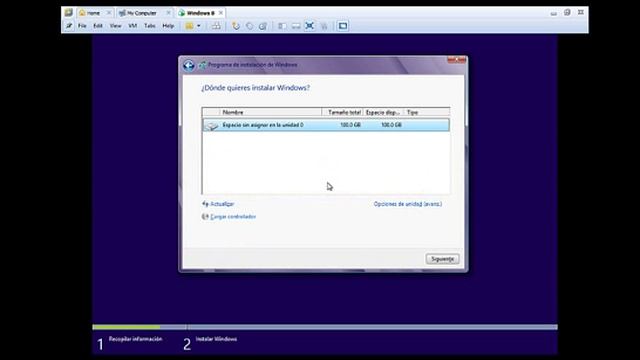
Task: Select the Espacio sin asignar unidad 0 row
Action: pos(326,125)
